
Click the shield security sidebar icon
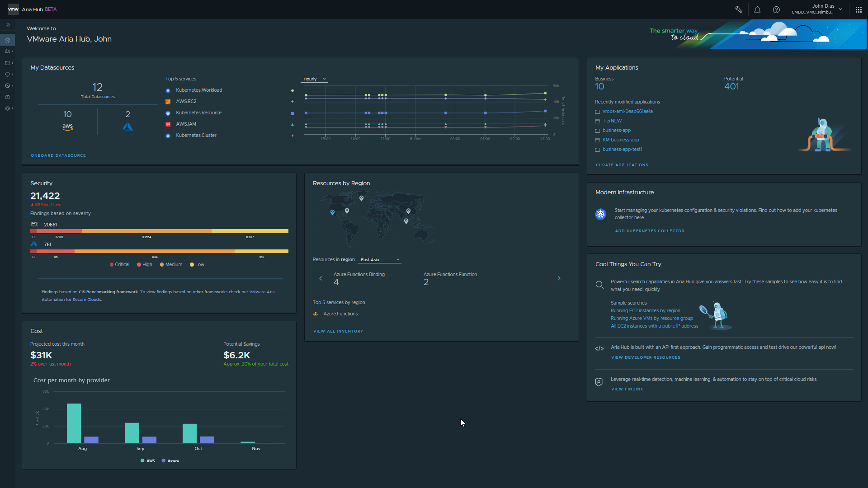7,75
